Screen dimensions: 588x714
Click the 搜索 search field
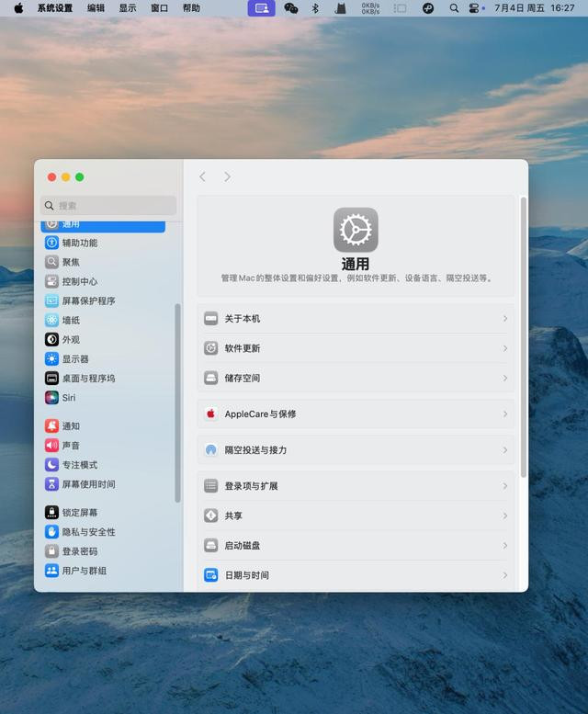tap(108, 206)
